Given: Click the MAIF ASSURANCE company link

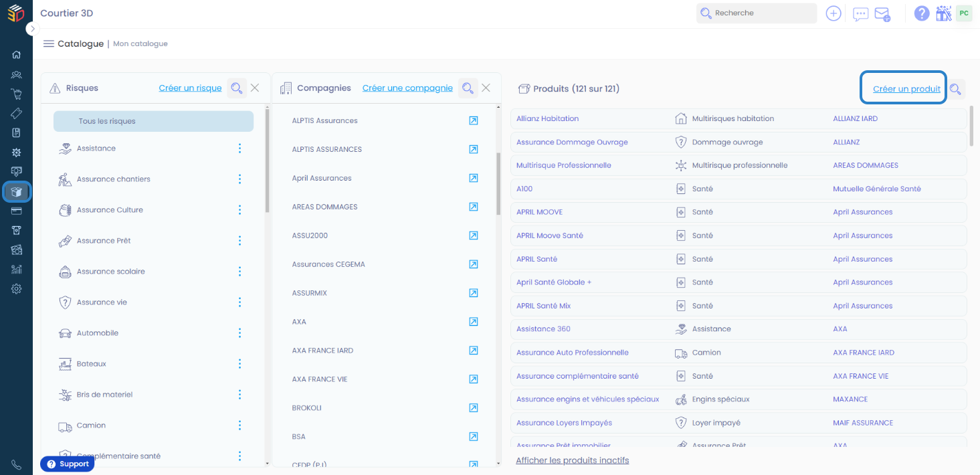Looking at the screenshot, I should pos(863,423).
